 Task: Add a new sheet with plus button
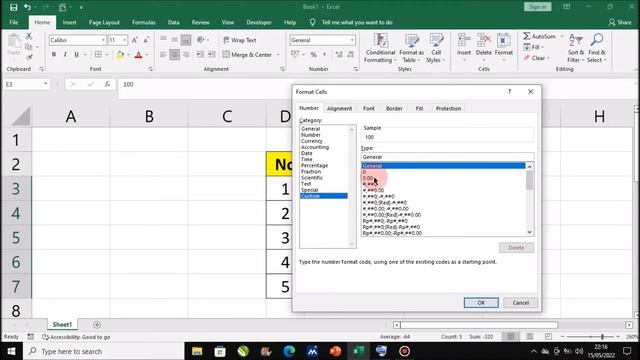(x=97, y=324)
